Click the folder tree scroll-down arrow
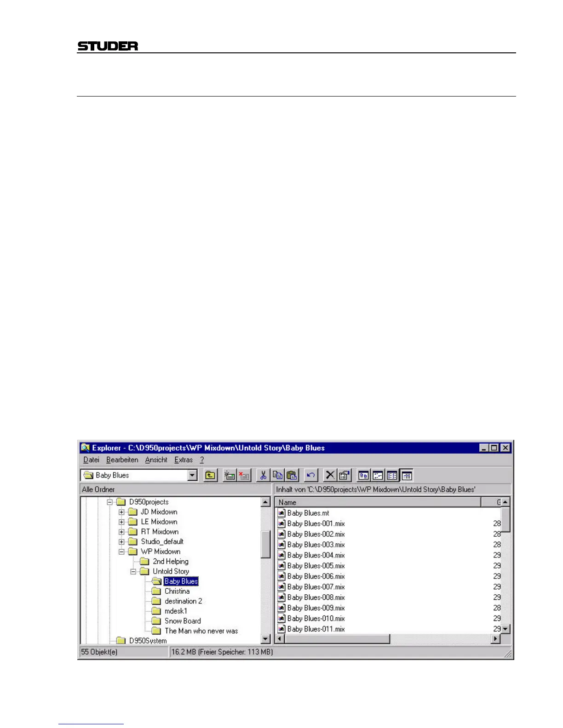 (265, 639)
